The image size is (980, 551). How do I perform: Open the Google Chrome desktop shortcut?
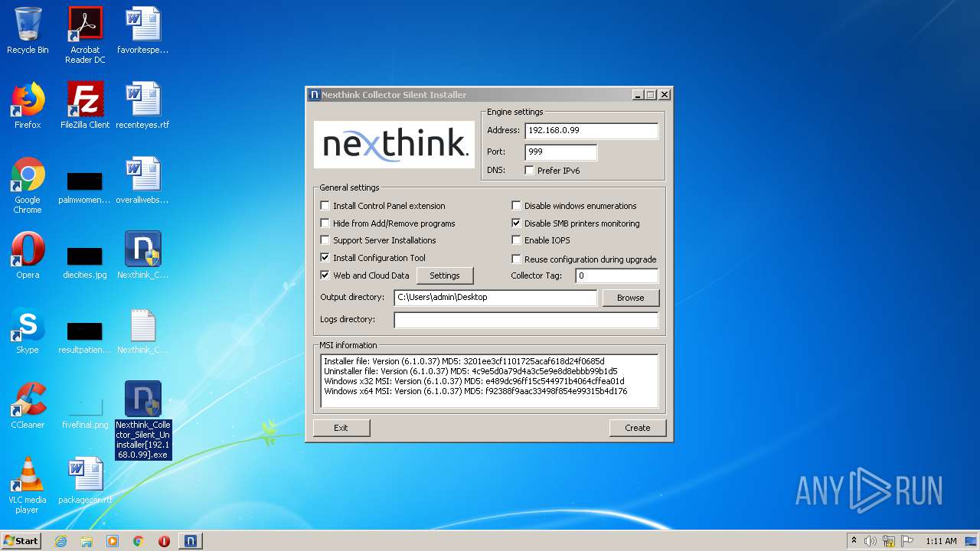pyautogui.click(x=28, y=185)
